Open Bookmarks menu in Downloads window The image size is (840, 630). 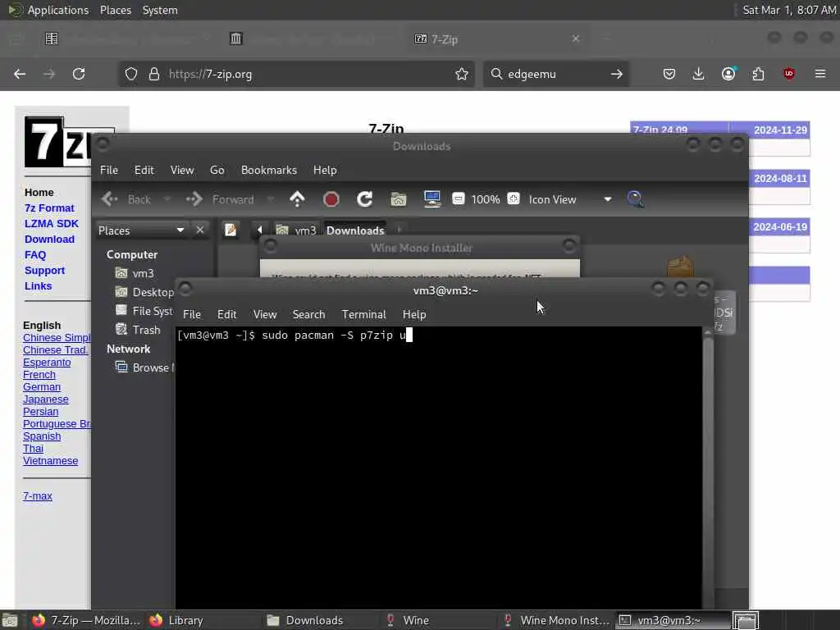pyautogui.click(x=269, y=170)
